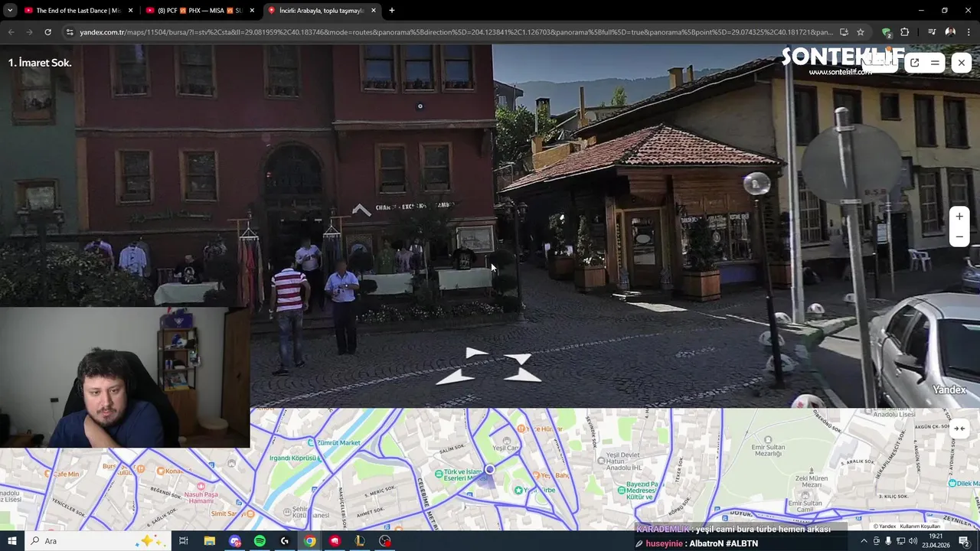The height and width of the screenshot is (551, 980).
Task: Open the Extensions puzzle icon
Action: pyautogui.click(x=905, y=32)
